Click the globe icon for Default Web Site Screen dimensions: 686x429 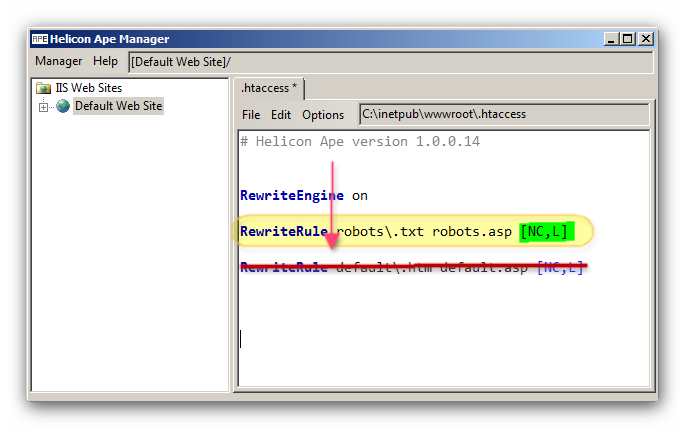click(63, 106)
